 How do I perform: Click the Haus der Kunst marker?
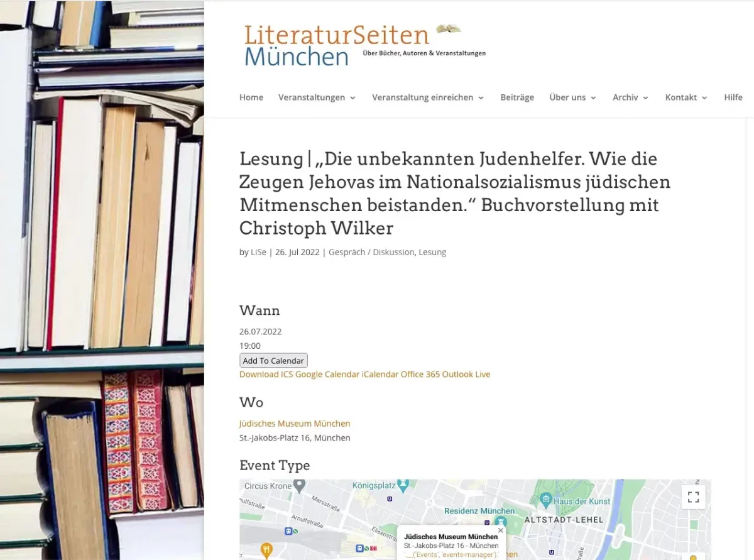(545, 500)
